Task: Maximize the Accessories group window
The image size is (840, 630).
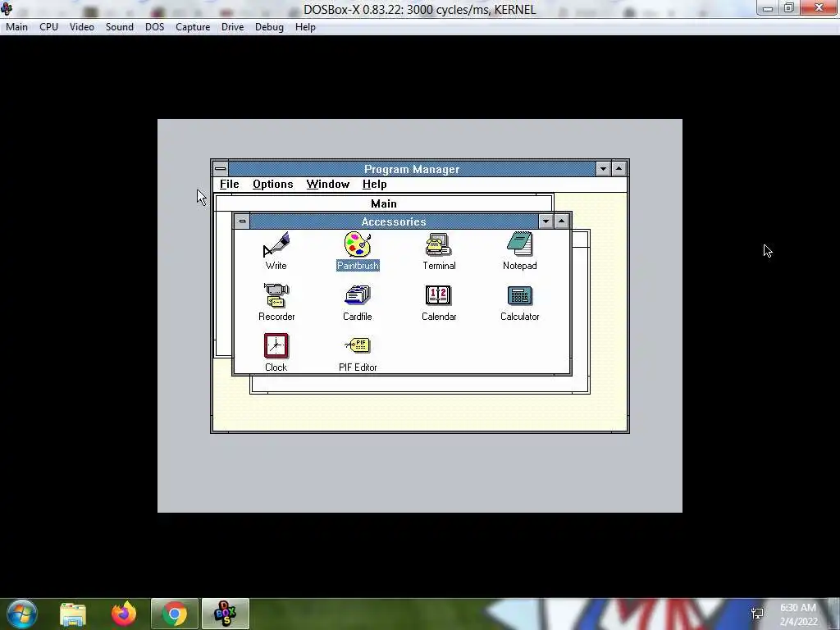Action: pos(561,221)
